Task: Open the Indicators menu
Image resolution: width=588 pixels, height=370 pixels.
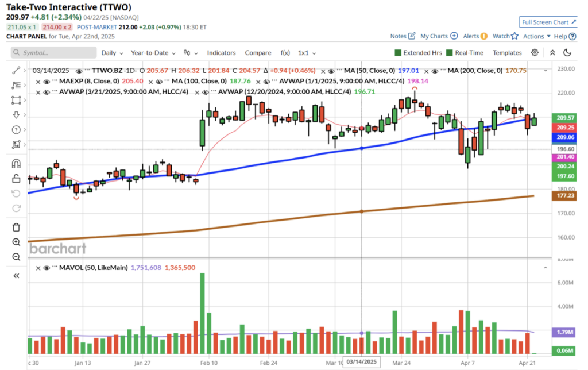Action: coord(221,53)
